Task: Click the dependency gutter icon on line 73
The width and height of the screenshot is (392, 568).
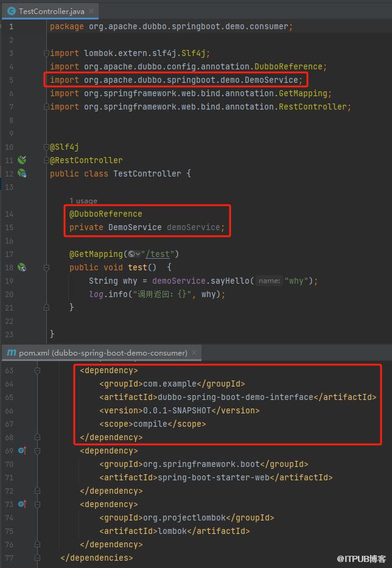Action: tap(22, 504)
